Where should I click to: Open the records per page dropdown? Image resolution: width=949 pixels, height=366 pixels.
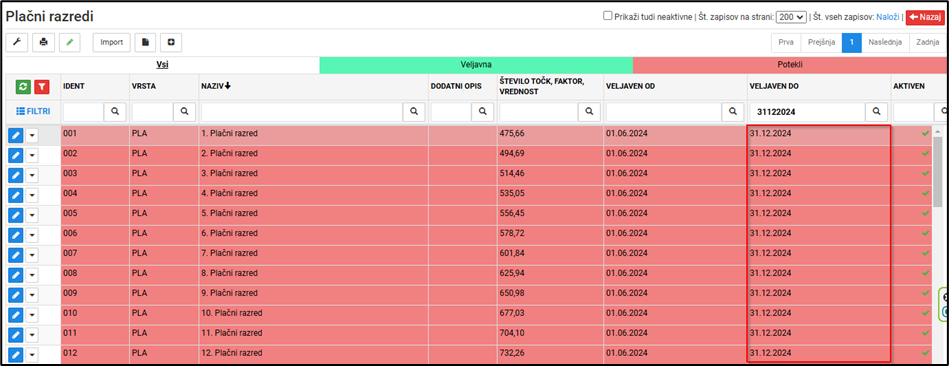coord(791,18)
